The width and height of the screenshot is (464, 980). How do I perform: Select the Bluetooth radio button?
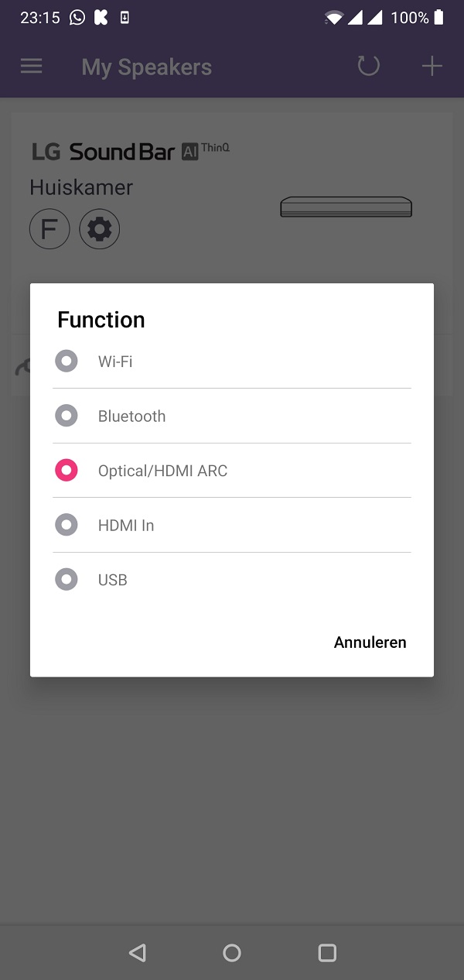point(67,416)
